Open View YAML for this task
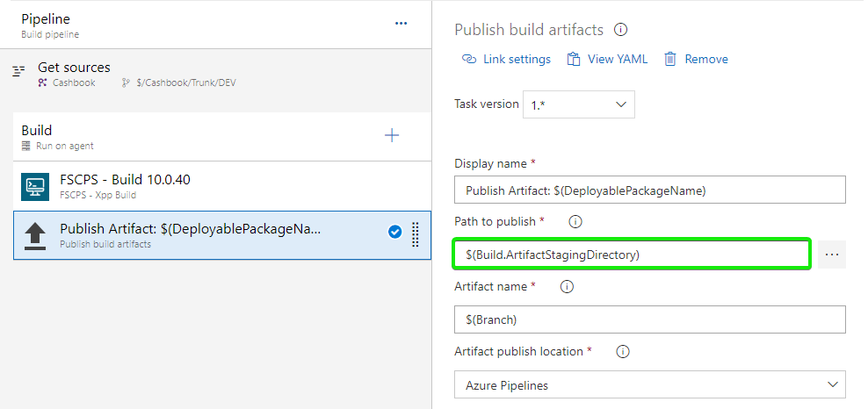 pos(607,60)
